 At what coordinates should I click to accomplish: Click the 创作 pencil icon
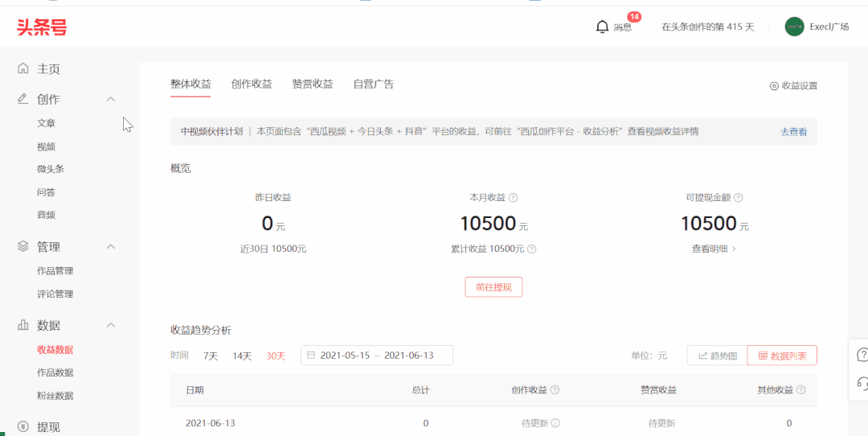point(23,99)
